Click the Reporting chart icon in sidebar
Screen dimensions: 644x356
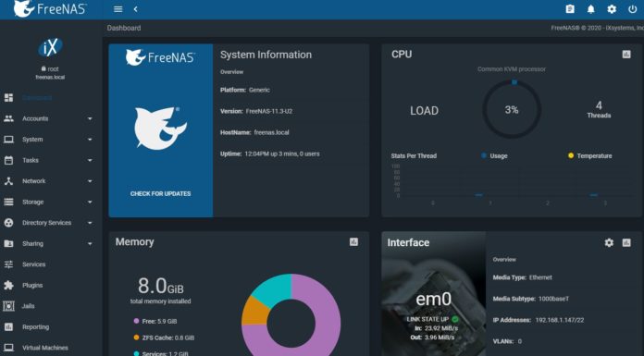tap(8, 326)
